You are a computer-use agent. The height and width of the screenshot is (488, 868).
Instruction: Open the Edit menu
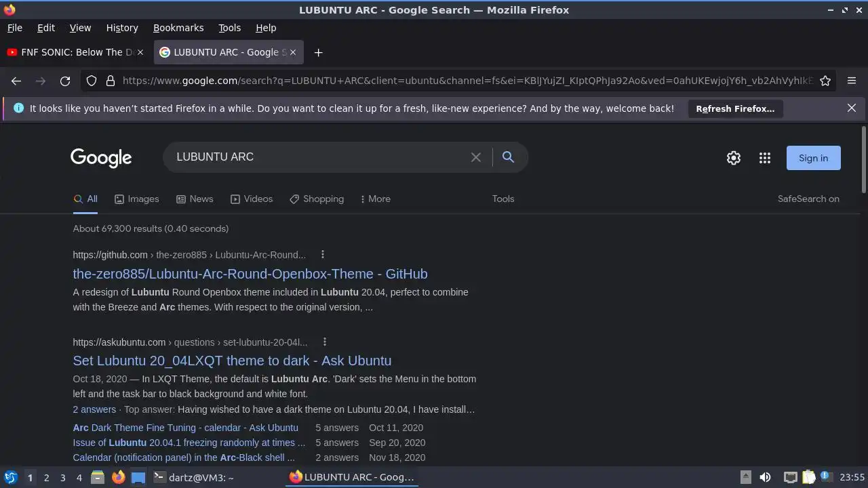click(46, 28)
